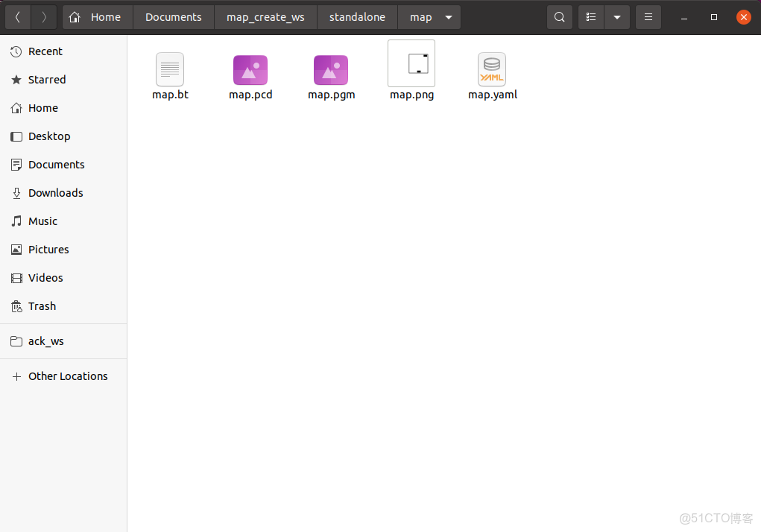The image size is (761, 532).
Task: Open the ack_ws bookmark
Action: point(63,341)
